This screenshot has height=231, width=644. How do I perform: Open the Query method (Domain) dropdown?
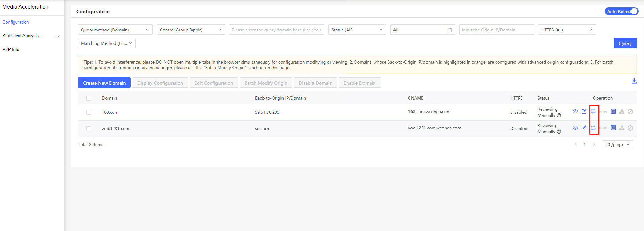pos(115,30)
